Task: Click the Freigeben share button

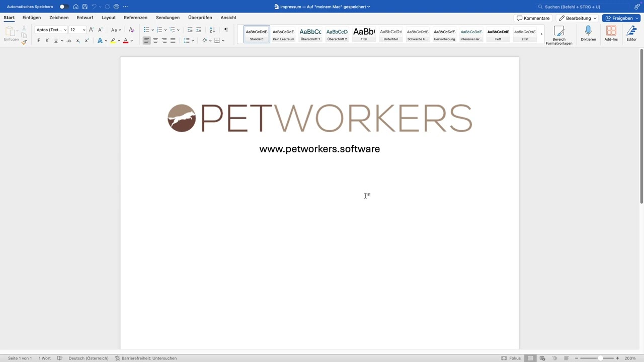Action: click(621, 18)
